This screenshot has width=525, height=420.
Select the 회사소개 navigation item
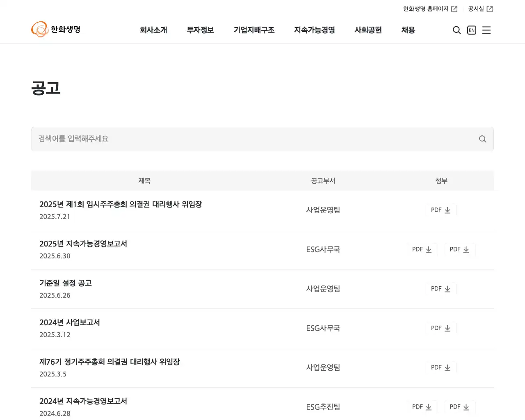coord(154,30)
